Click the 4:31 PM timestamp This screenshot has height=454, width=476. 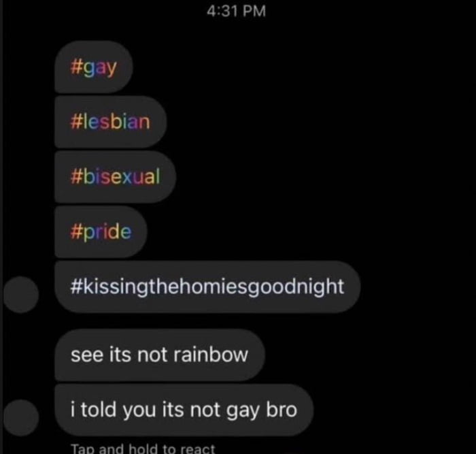tap(236, 11)
